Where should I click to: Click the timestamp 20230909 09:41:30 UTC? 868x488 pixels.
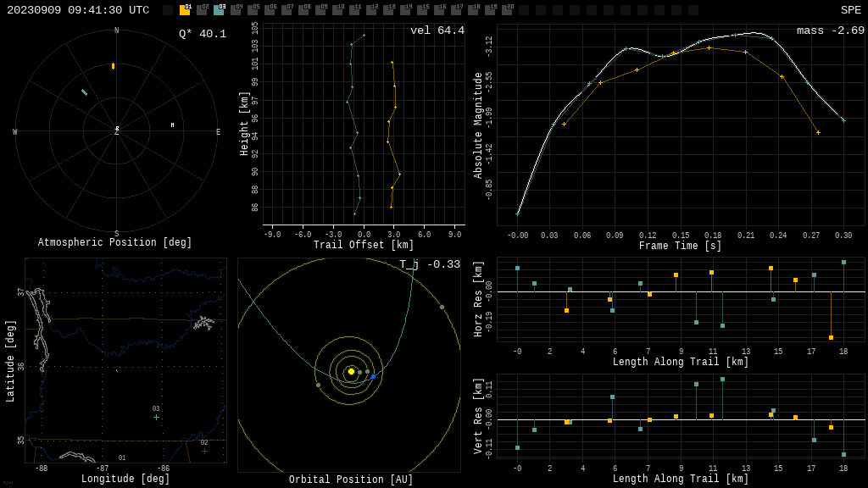point(78,10)
